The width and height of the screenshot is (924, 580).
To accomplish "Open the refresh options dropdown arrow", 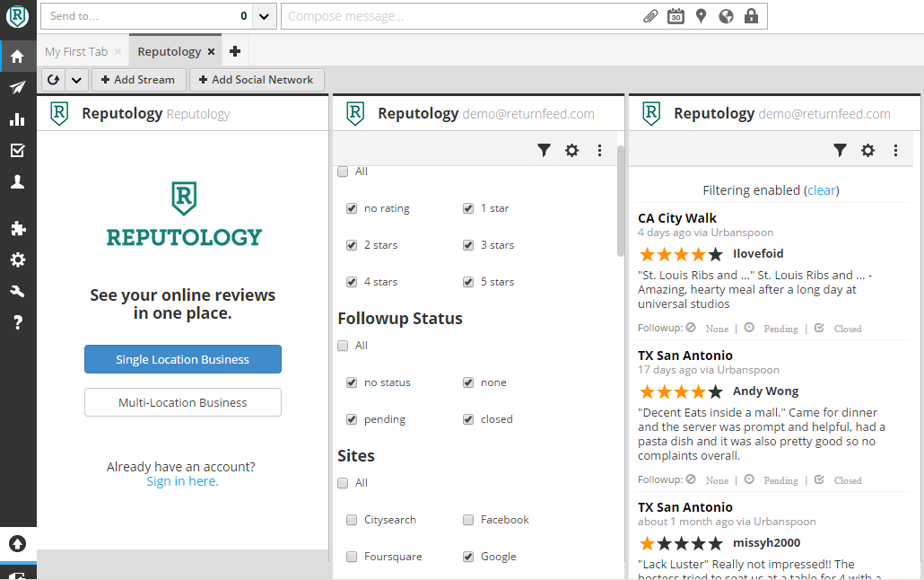I will coord(76,80).
